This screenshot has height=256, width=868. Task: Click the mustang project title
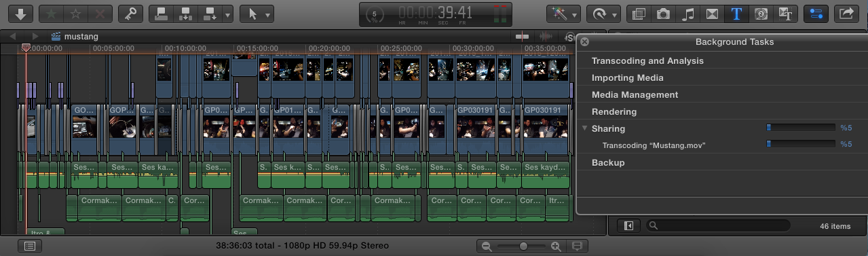point(81,37)
